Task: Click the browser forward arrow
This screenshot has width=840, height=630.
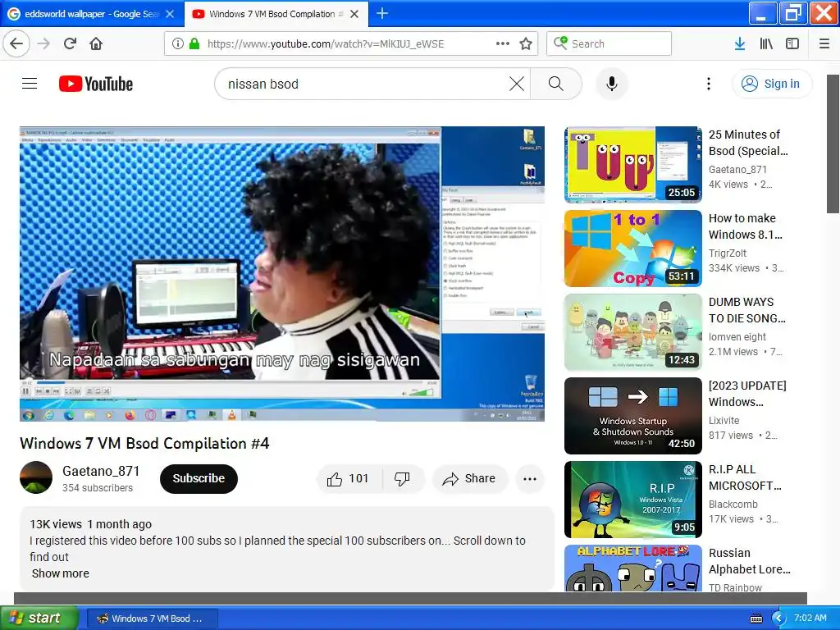Action: pos(43,43)
